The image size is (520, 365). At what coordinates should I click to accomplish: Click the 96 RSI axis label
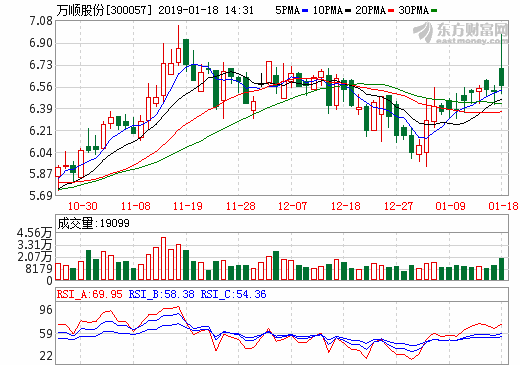pos(46,310)
